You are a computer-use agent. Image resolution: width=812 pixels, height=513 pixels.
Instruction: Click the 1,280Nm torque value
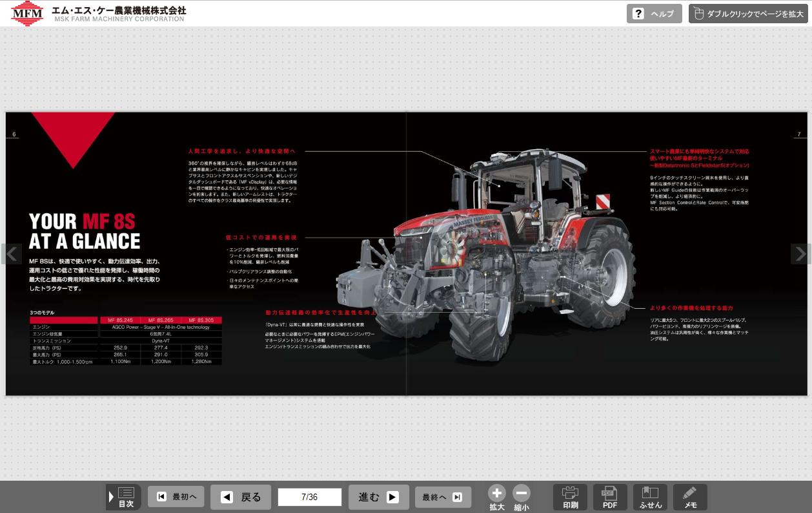[x=201, y=361]
